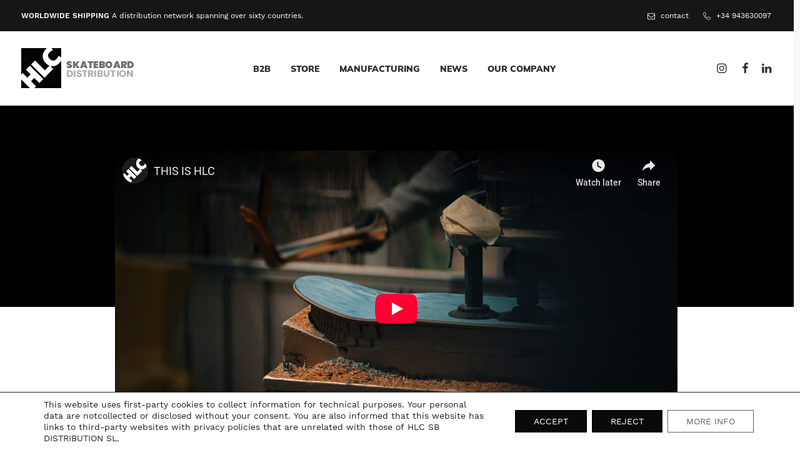Image resolution: width=800 pixels, height=450 pixels.
Task: Click the HLC Skateboard Distribution logo
Action: point(78,68)
